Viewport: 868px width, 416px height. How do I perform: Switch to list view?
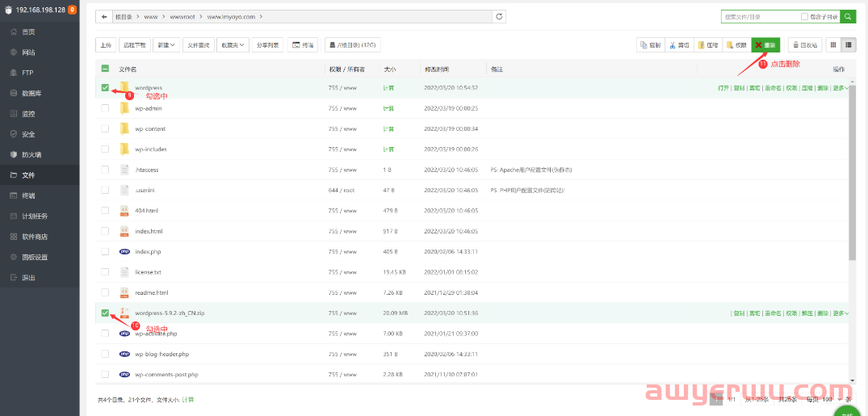point(848,45)
